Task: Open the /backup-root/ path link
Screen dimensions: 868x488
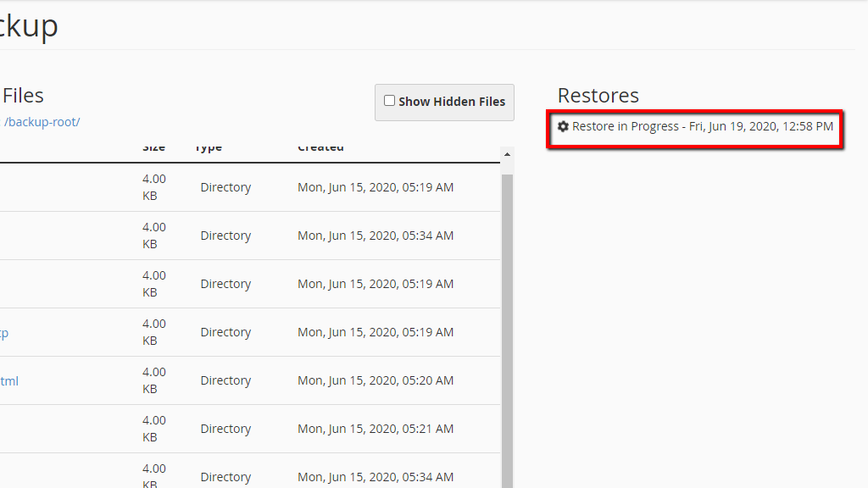Action: pyautogui.click(x=42, y=122)
